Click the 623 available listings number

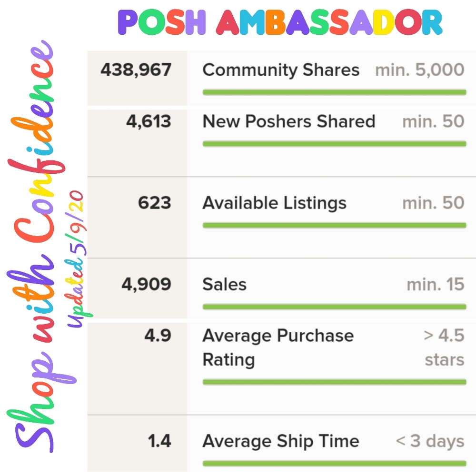pos(155,203)
